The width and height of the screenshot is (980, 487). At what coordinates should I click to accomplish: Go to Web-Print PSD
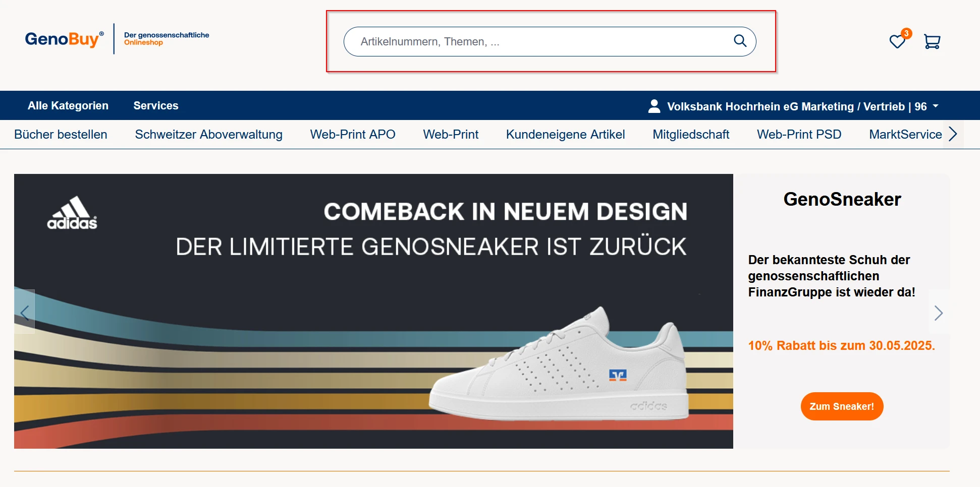(x=799, y=135)
